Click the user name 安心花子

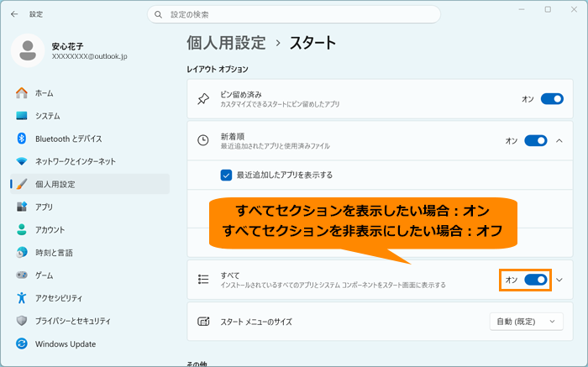(x=67, y=46)
